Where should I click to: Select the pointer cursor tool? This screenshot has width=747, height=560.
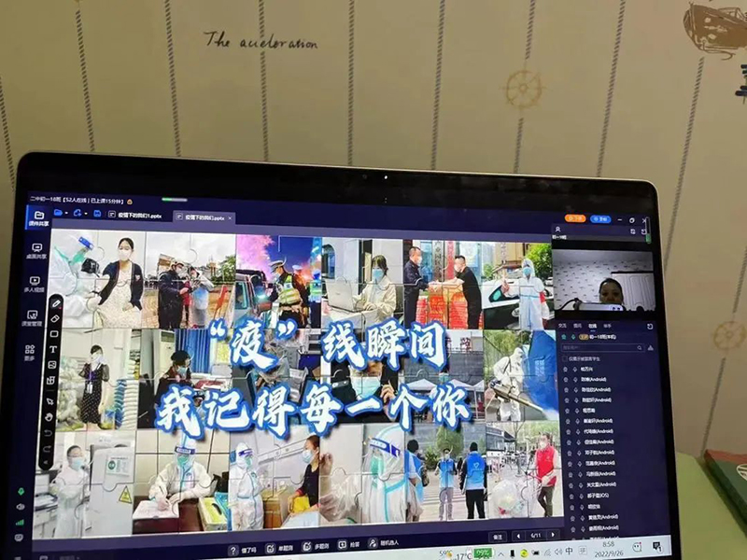coord(49,401)
